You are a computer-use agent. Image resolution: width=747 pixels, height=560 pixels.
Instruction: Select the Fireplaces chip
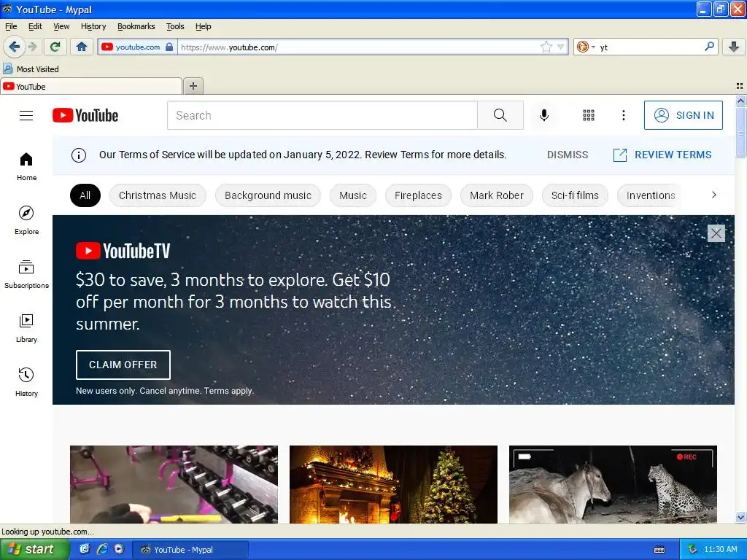(418, 195)
